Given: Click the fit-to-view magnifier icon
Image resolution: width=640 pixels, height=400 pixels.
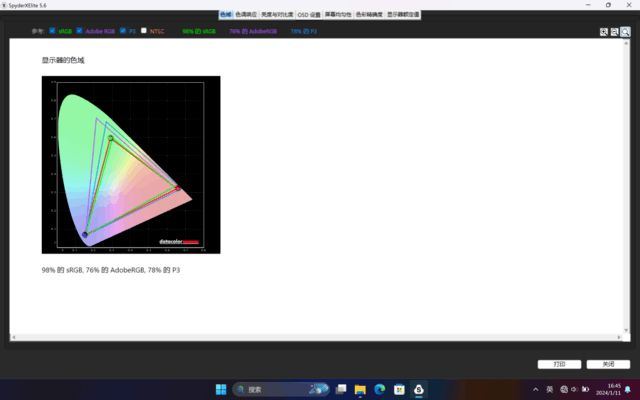Looking at the screenshot, I should click(x=626, y=32).
